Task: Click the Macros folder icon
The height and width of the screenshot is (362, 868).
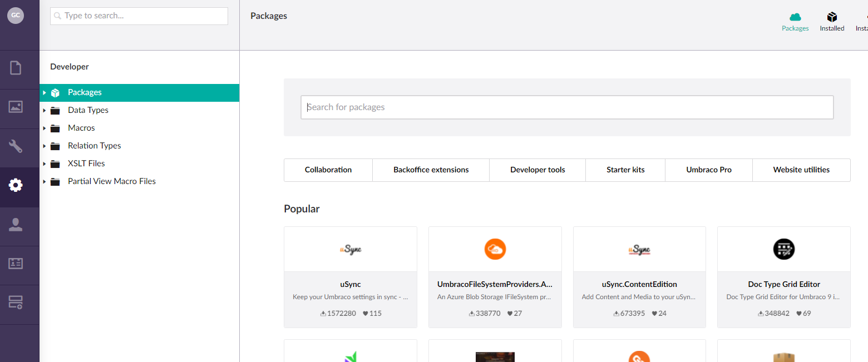Action: pos(55,128)
